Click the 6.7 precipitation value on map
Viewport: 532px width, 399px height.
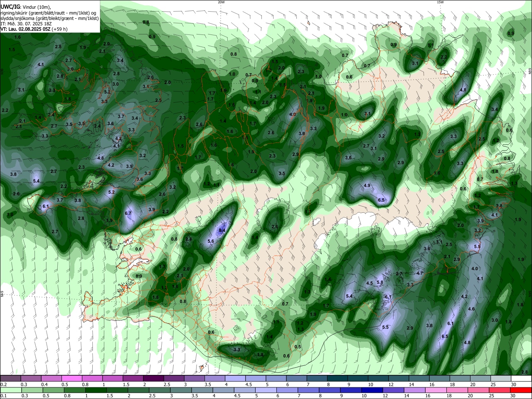[128, 213]
